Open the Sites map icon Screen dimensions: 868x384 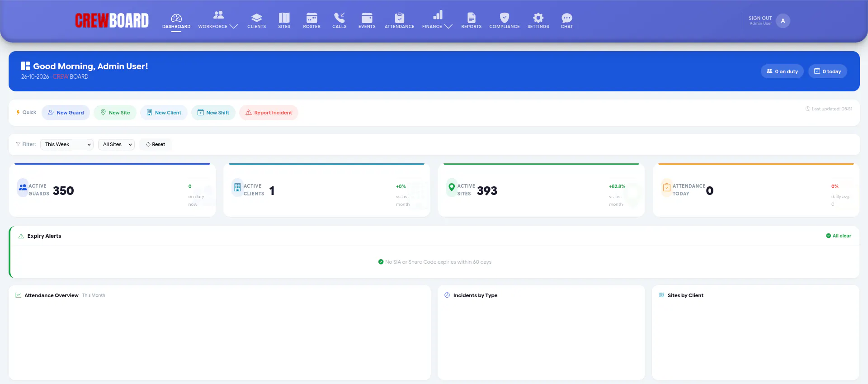tap(284, 18)
